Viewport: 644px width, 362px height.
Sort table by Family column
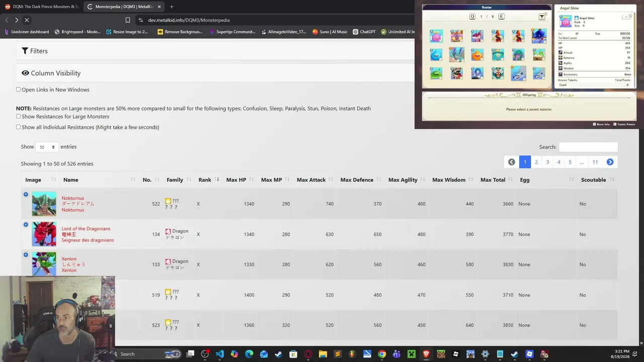click(178, 179)
